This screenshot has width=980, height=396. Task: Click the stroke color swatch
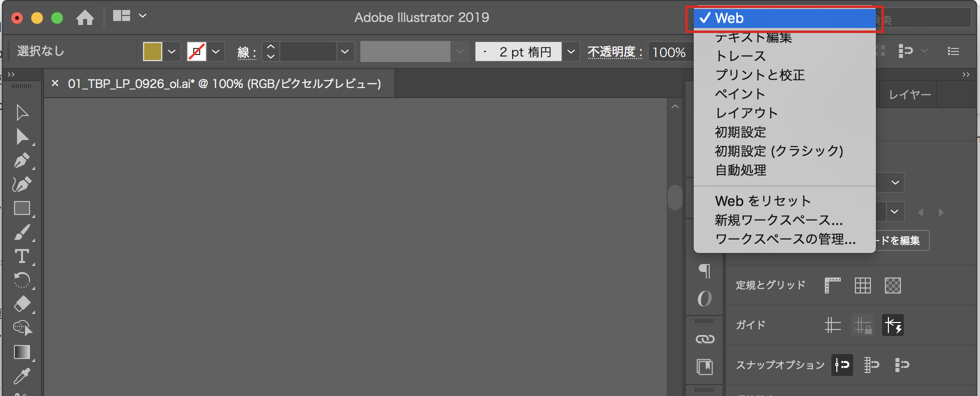pyautogui.click(x=197, y=51)
